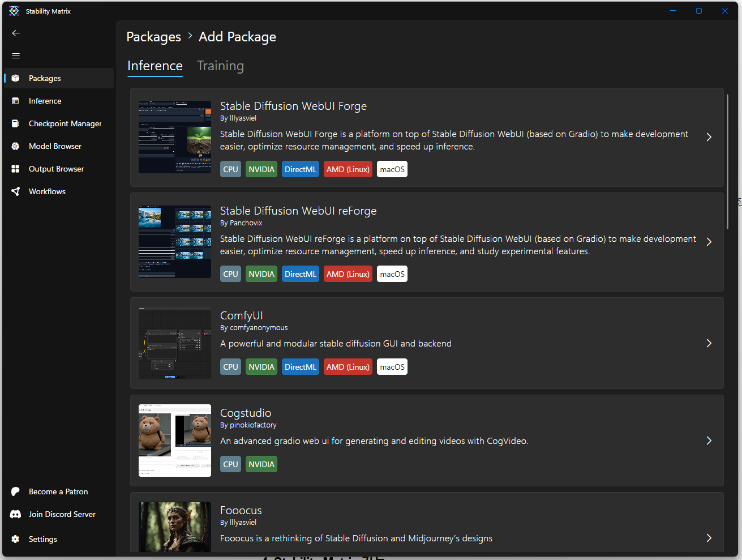Image resolution: width=742 pixels, height=560 pixels.
Task: Go to Checkpoint Manager
Action: coord(59,123)
